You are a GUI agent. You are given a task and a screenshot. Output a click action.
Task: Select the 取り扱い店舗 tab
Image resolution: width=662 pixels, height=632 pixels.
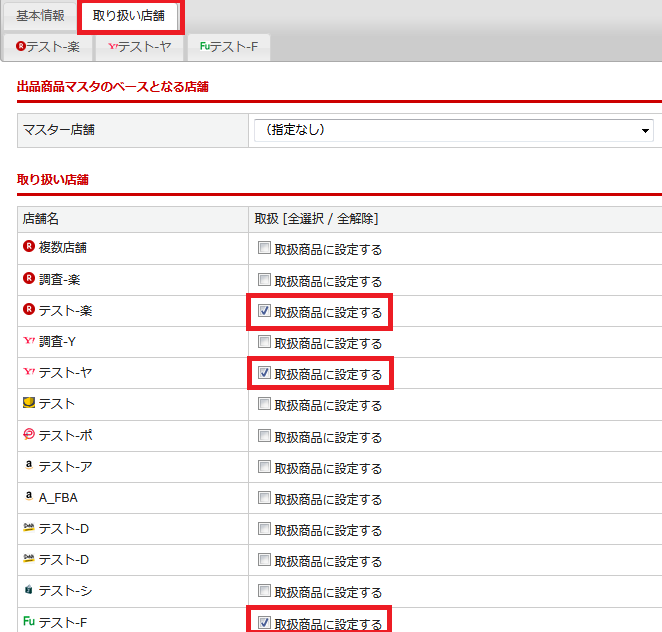(x=129, y=16)
